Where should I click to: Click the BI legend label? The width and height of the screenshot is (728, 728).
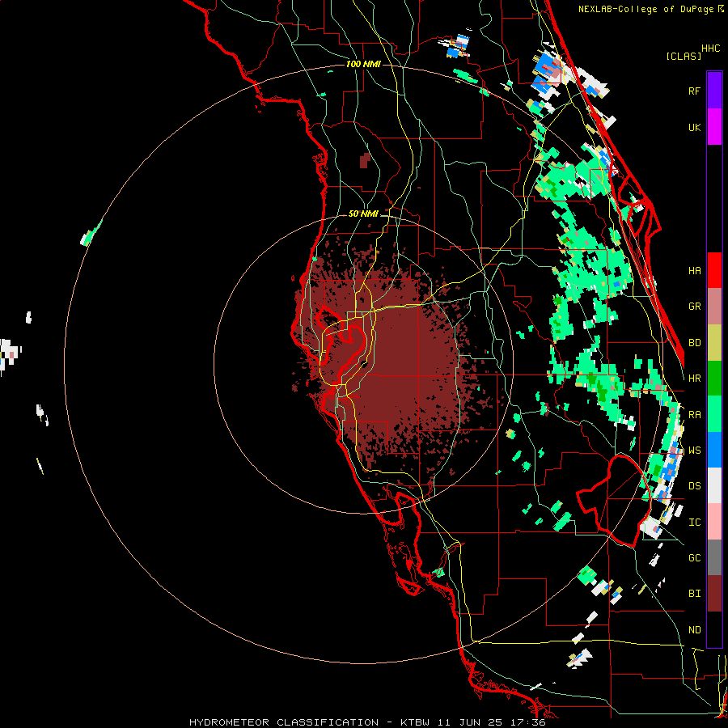pyautogui.click(x=694, y=594)
